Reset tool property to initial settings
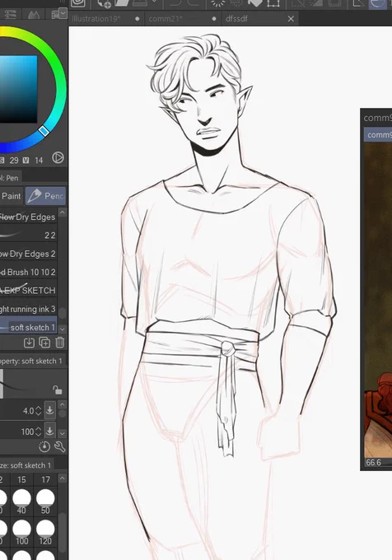 point(44,447)
